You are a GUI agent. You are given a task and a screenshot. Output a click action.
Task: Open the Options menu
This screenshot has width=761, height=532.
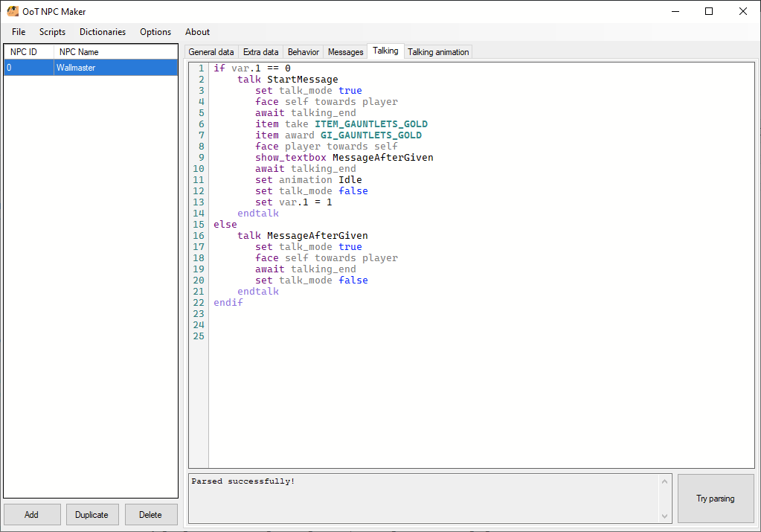(155, 32)
